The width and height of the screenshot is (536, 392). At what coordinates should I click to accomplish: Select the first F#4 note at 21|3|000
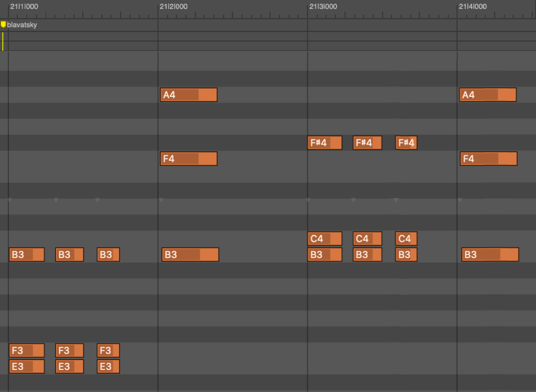(325, 142)
